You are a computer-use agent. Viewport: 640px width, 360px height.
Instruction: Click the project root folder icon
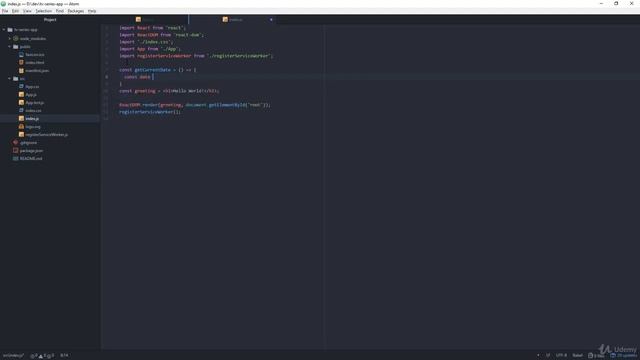coord(10,30)
